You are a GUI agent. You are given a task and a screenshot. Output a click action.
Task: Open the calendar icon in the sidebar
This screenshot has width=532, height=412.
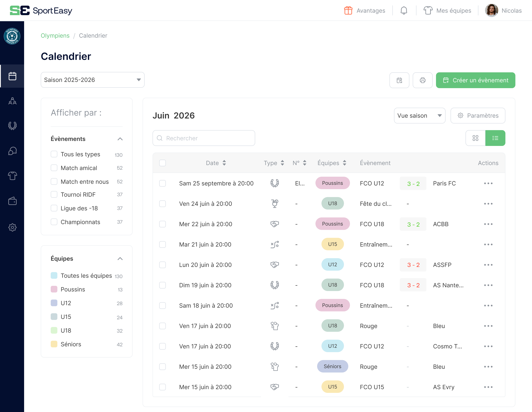point(12,76)
